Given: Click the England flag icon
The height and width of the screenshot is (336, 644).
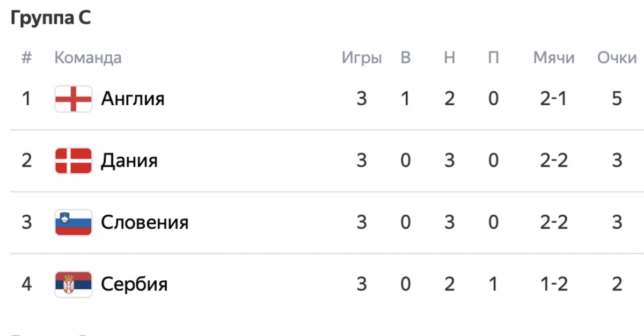Looking at the screenshot, I should pyautogui.click(x=74, y=99).
